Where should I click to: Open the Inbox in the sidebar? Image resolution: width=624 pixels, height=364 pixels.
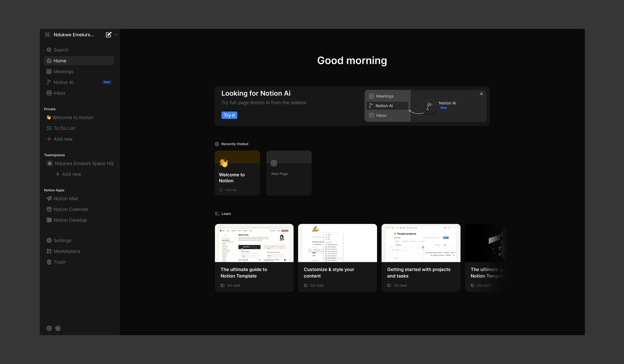pyautogui.click(x=59, y=93)
